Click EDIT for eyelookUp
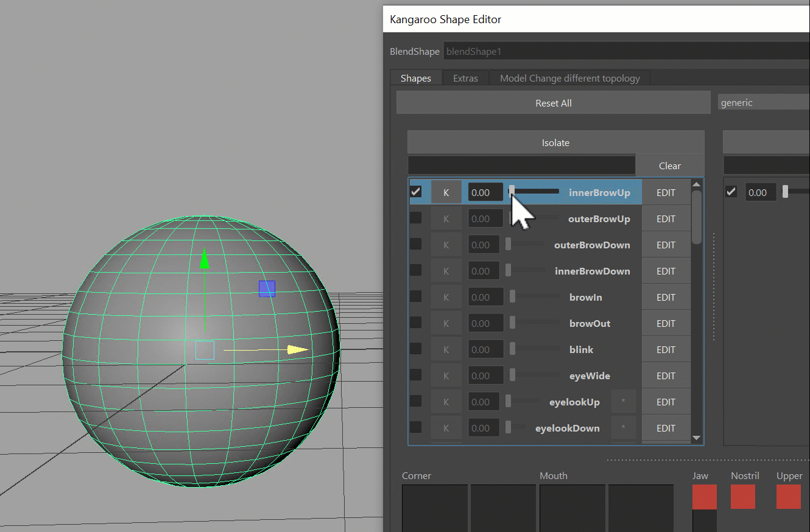Viewport: 810px width, 532px height. coord(666,402)
